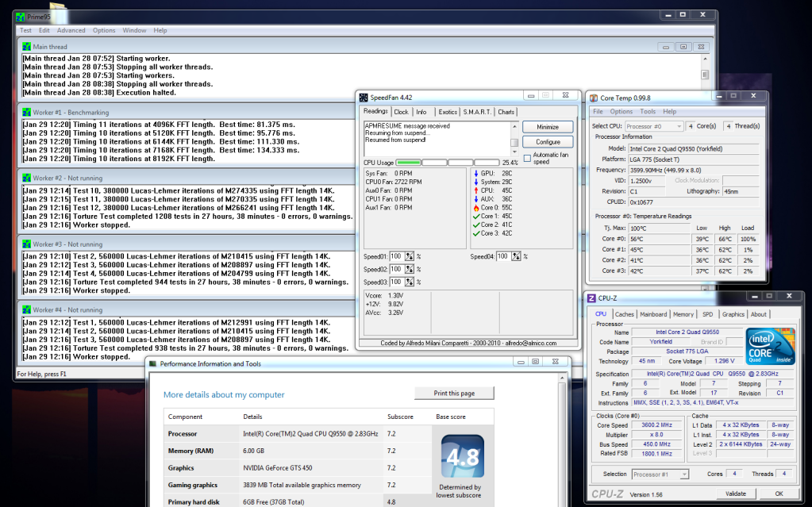Click the Performance Information window scrollbar
The height and width of the screenshot is (507, 812).
click(562, 440)
